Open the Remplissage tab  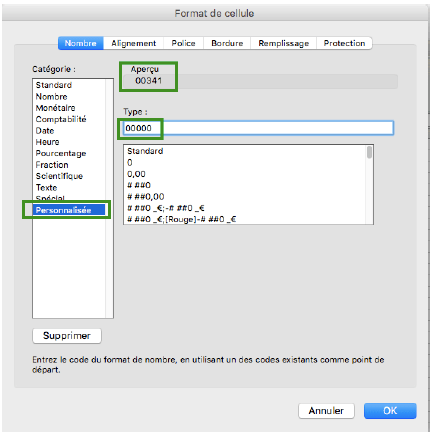coord(283,43)
